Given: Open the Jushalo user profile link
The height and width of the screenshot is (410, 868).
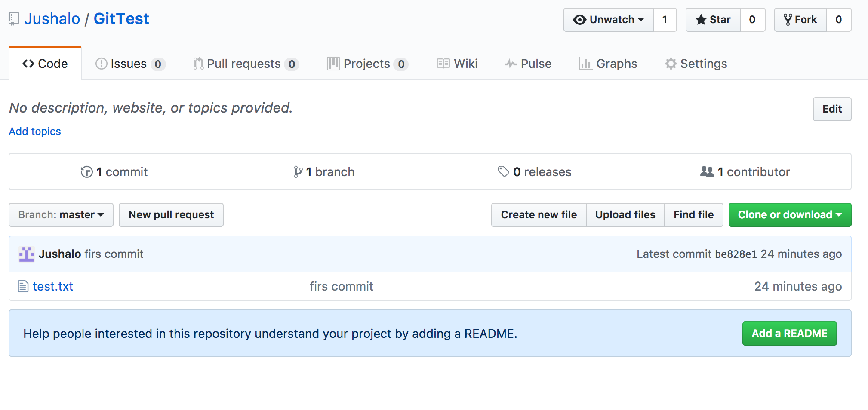Looking at the screenshot, I should pos(52,19).
